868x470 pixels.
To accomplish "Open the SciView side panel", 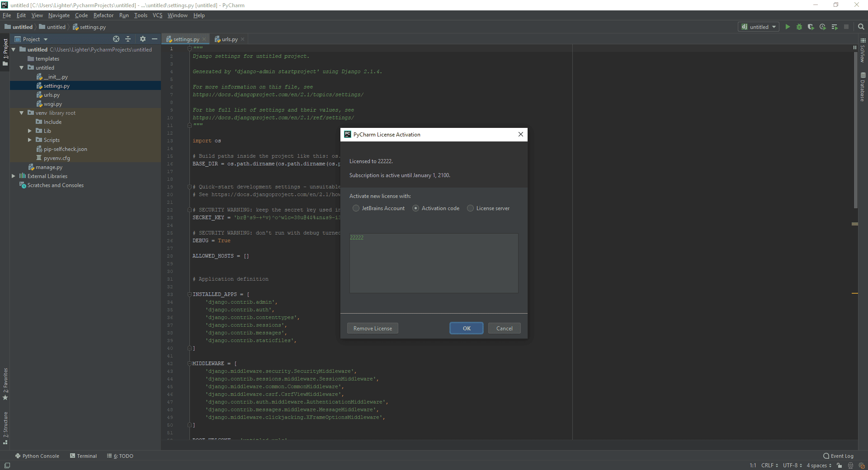I will click(x=863, y=50).
